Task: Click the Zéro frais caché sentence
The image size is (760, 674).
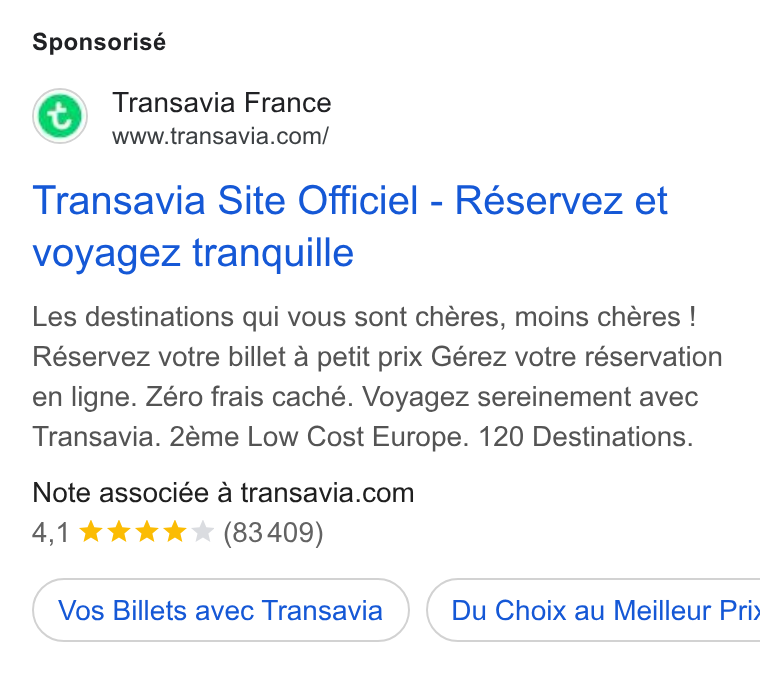Action: (249, 397)
